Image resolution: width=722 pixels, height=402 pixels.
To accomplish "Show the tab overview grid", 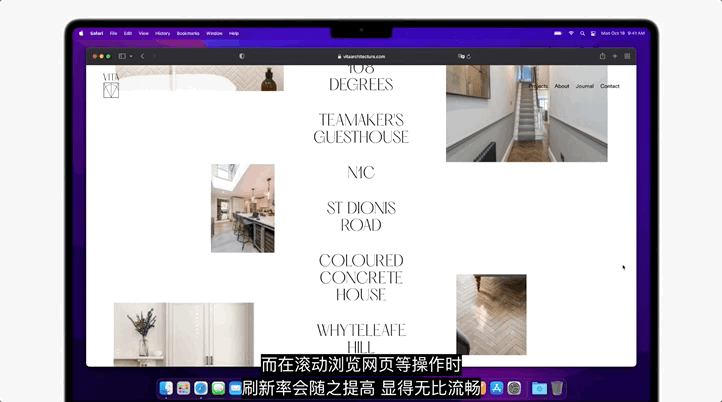I will pos(627,56).
